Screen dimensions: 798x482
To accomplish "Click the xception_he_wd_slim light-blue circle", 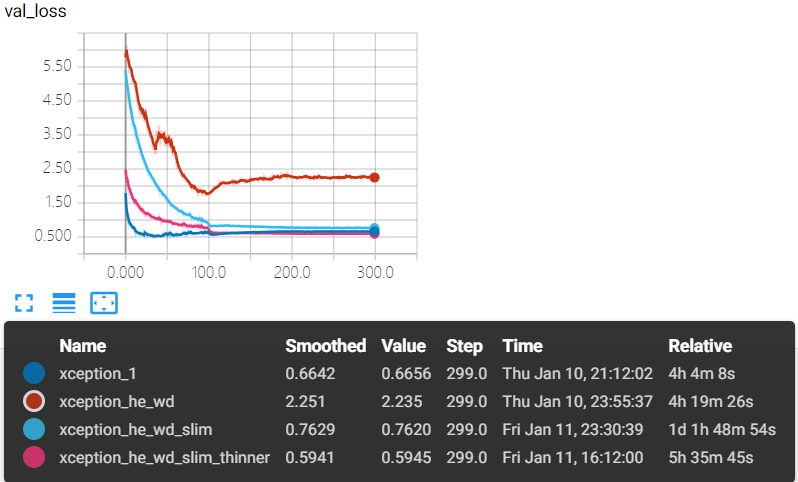I will (34, 429).
